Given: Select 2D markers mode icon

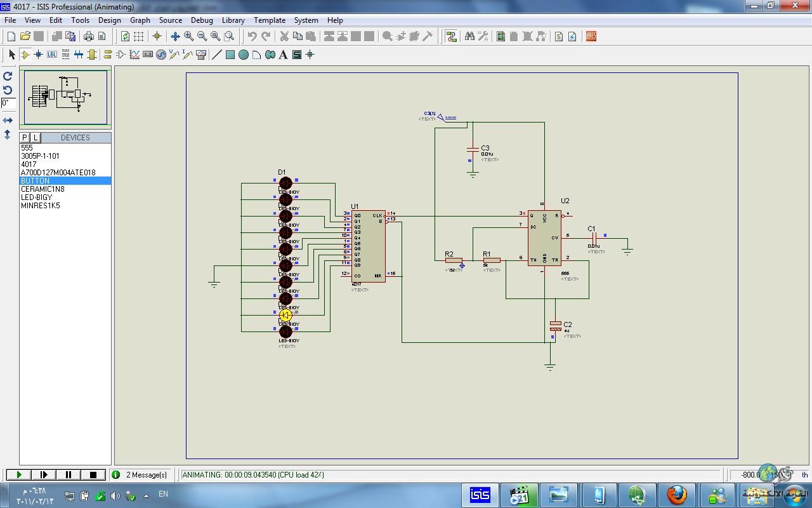Looking at the screenshot, I should point(310,55).
